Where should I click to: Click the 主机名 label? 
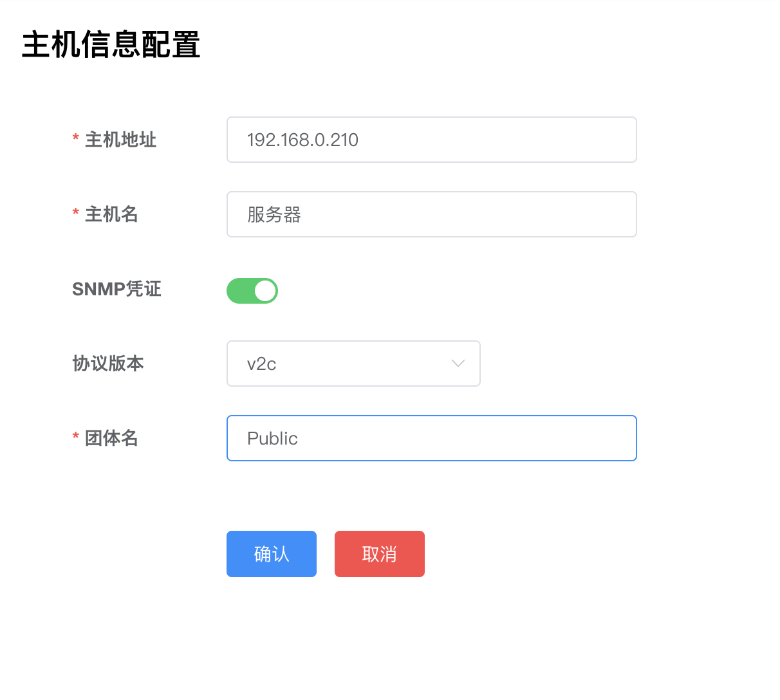pyautogui.click(x=111, y=214)
